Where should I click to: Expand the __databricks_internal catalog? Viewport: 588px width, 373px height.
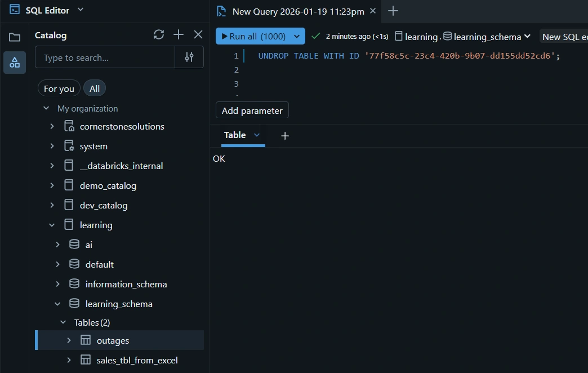tap(52, 166)
